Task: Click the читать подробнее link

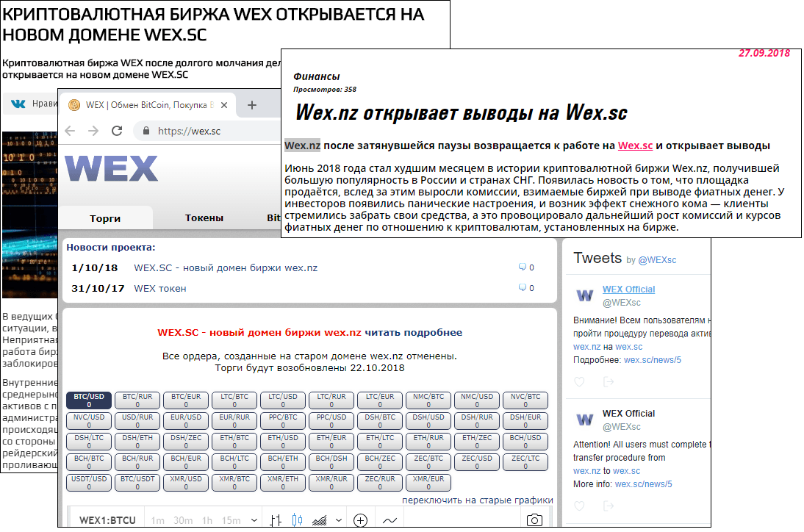Action: pos(413,332)
